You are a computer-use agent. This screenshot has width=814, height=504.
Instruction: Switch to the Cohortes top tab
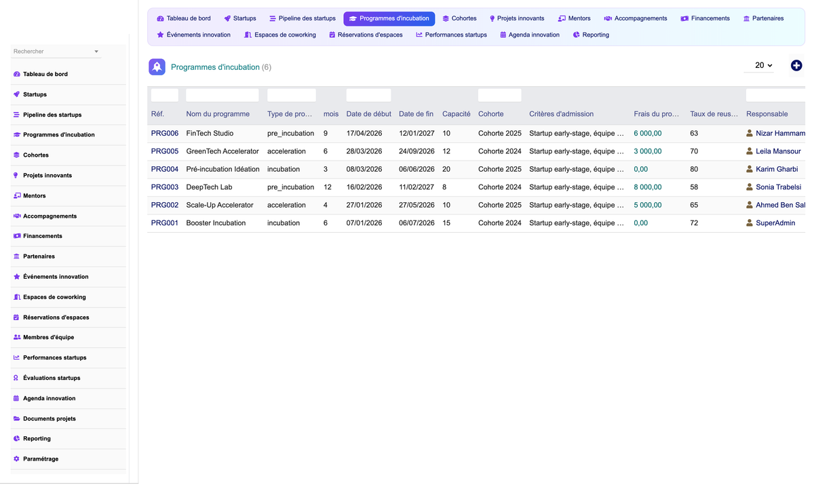(x=459, y=18)
